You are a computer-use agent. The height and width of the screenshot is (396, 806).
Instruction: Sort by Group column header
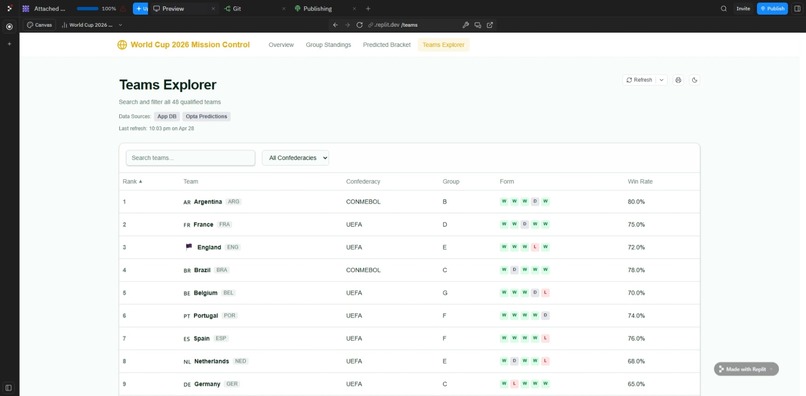click(451, 182)
